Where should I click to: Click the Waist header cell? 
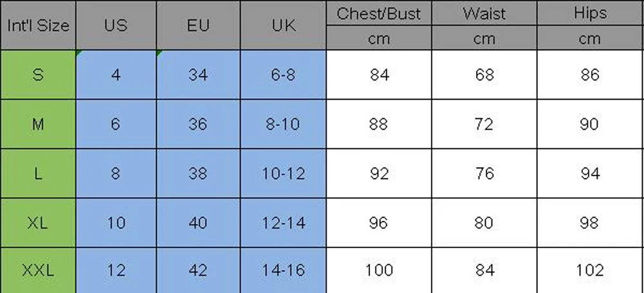[x=484, y=13]
